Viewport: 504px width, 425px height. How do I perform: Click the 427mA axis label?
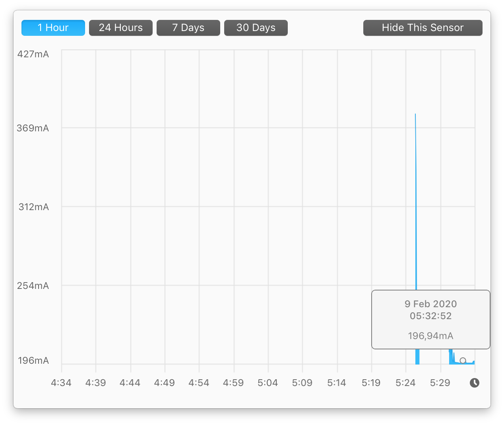33,54
